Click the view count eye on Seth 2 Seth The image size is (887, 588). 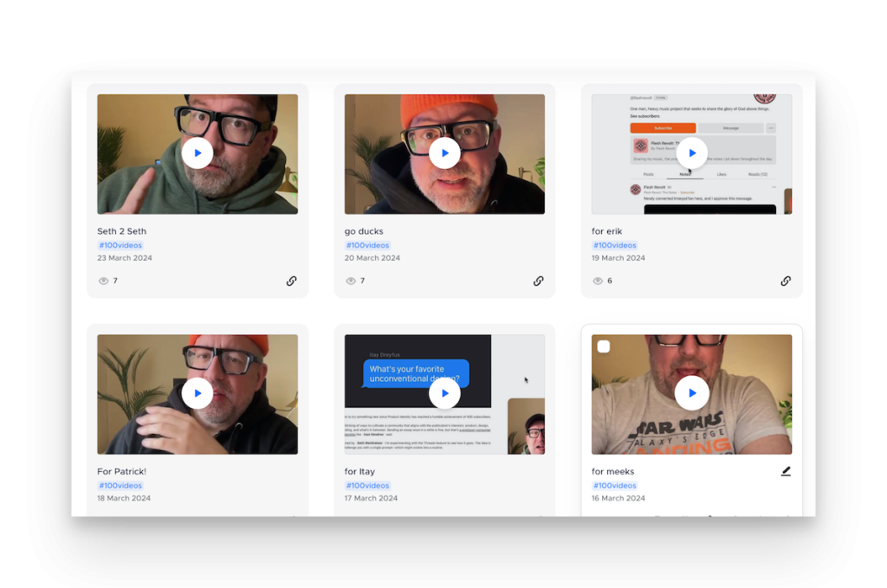click(104, 281)
